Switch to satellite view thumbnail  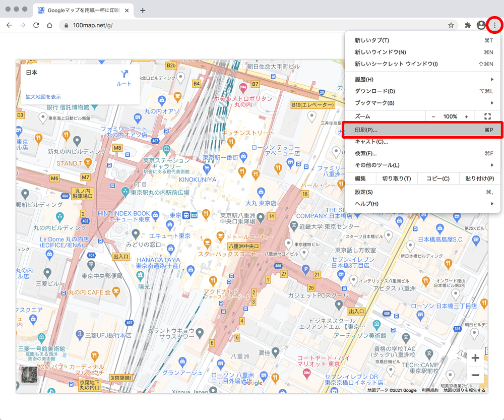click(29, 375)
